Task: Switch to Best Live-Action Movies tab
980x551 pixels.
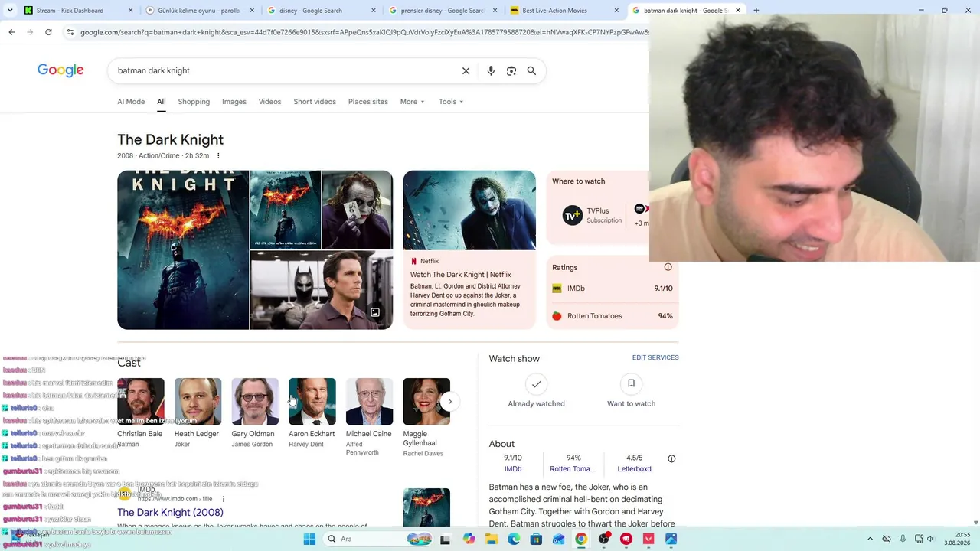Action: click(565, 11)
